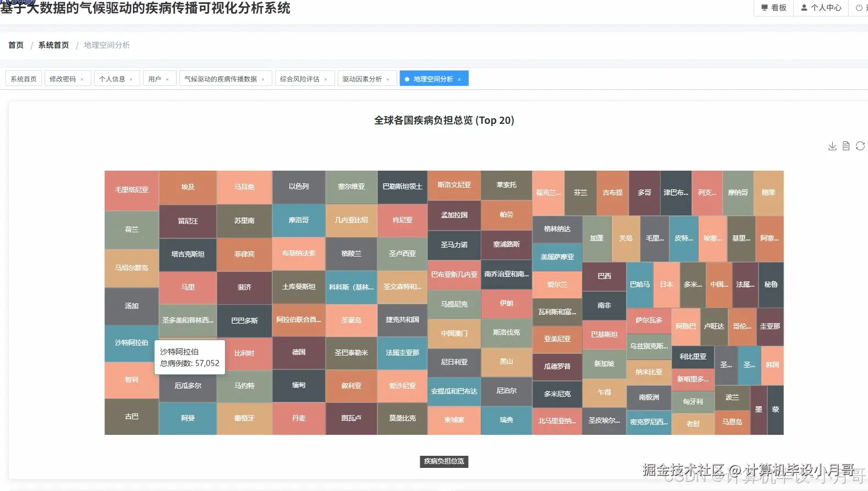Click the 孟加拉国 treemap block
The width and height of the screenshot is (868, 491).
pyautogui.click(x=454, y=215)
